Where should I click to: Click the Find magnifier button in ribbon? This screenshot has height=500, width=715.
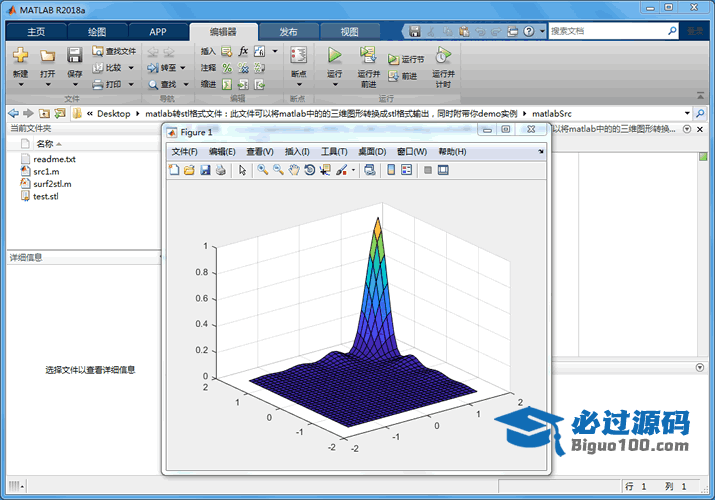tap(163, 84)
